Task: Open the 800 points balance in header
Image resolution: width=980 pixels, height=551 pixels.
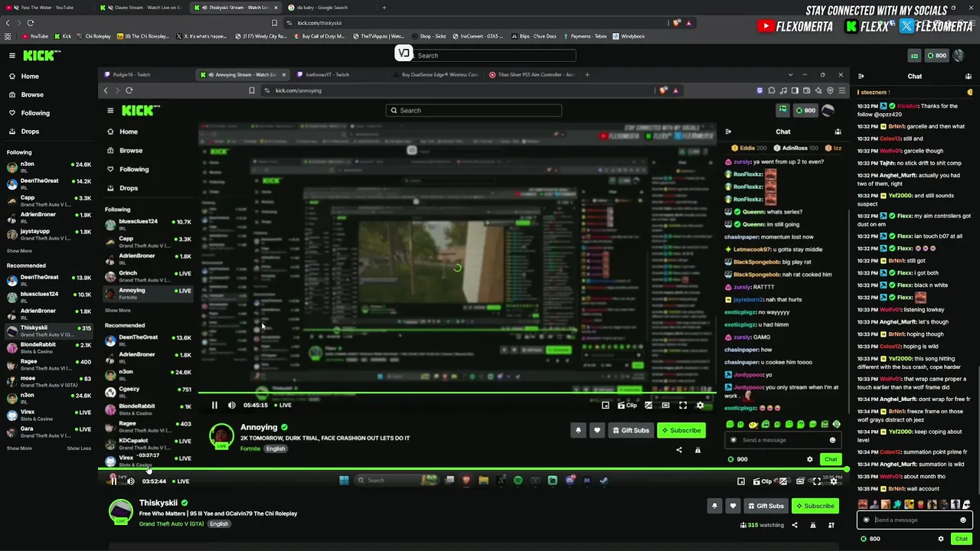Action: pos(936,55)
